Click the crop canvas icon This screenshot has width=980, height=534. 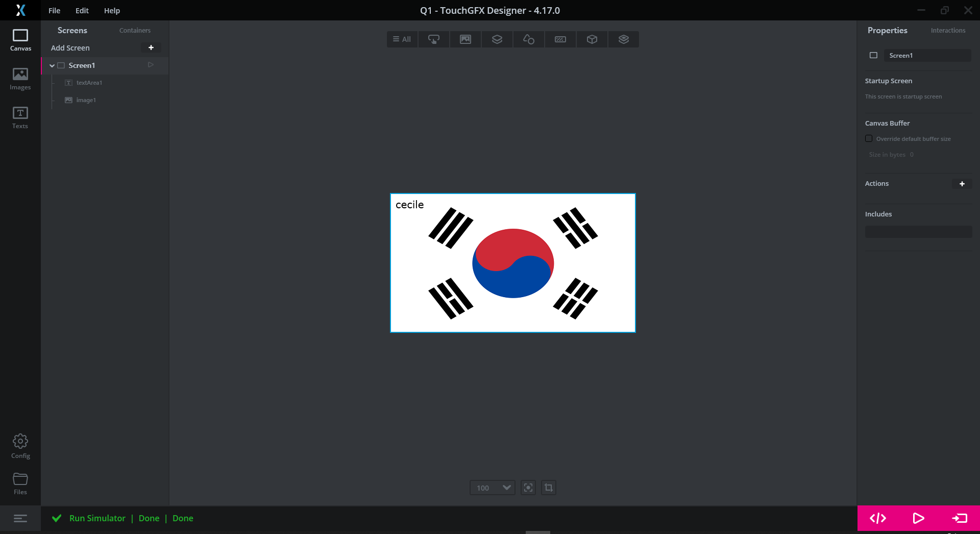(x=549, y=488)
